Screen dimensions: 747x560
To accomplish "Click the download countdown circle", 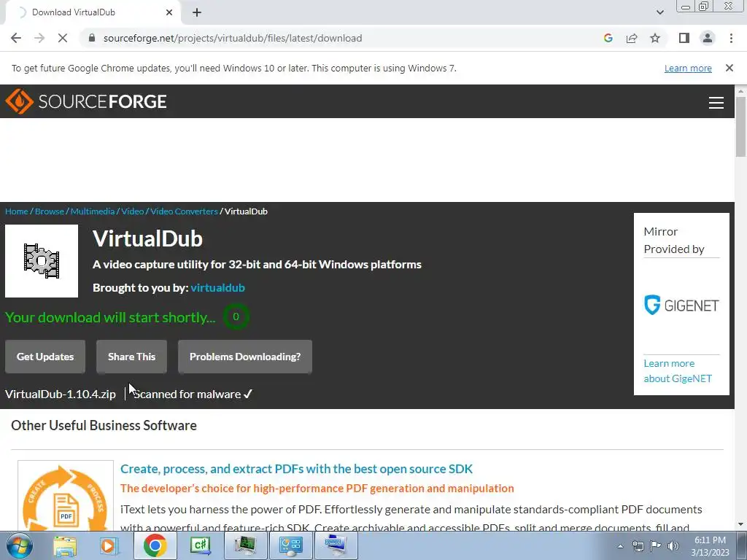I will (236, 316).
